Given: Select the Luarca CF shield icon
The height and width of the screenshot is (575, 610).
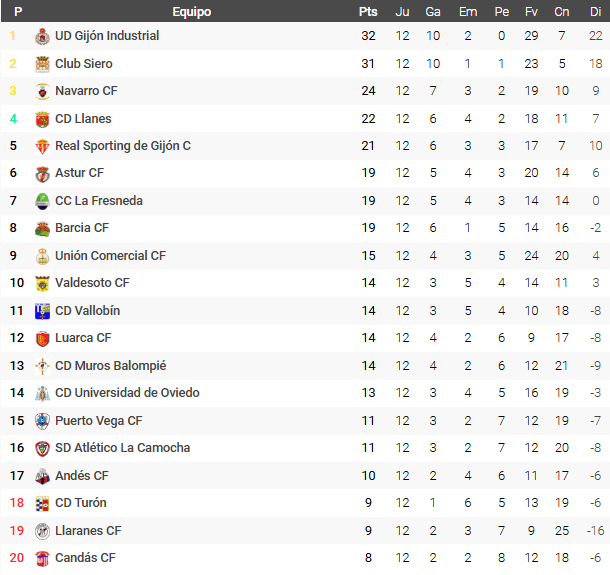Looking at the screenshot, I should (42, 338).
